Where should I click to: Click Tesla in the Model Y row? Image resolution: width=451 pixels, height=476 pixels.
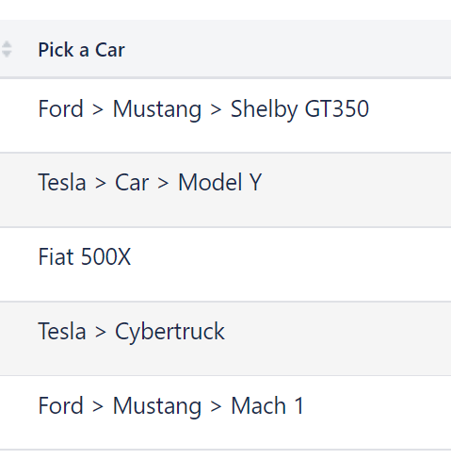pos(62,182)
